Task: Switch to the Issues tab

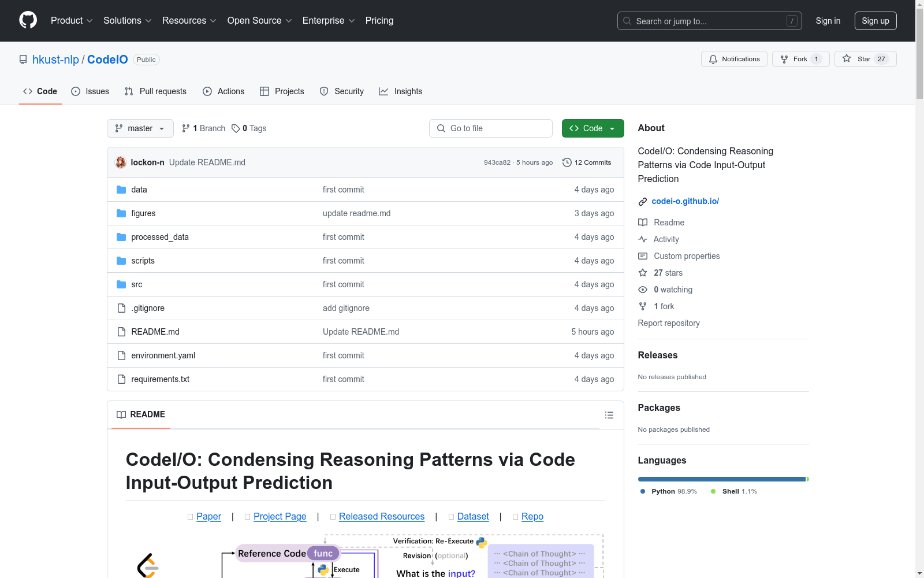Action: pos(90,91)
